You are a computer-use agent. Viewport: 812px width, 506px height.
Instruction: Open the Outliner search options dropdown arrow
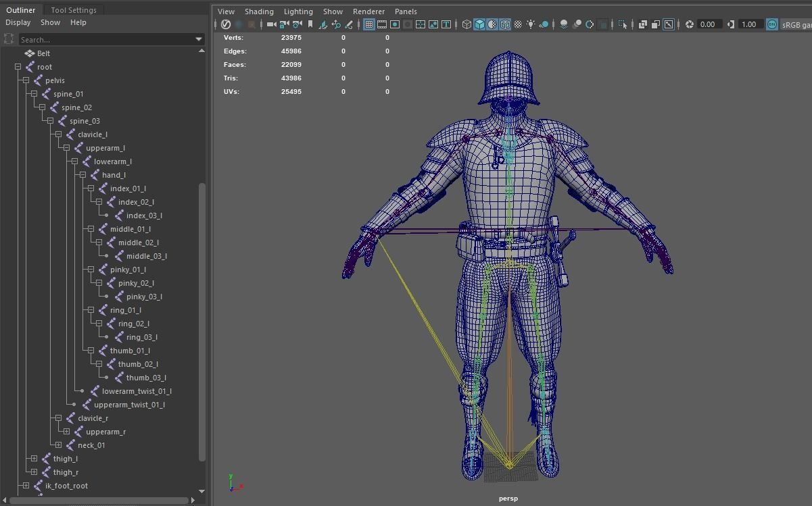(x=199, y=39)
